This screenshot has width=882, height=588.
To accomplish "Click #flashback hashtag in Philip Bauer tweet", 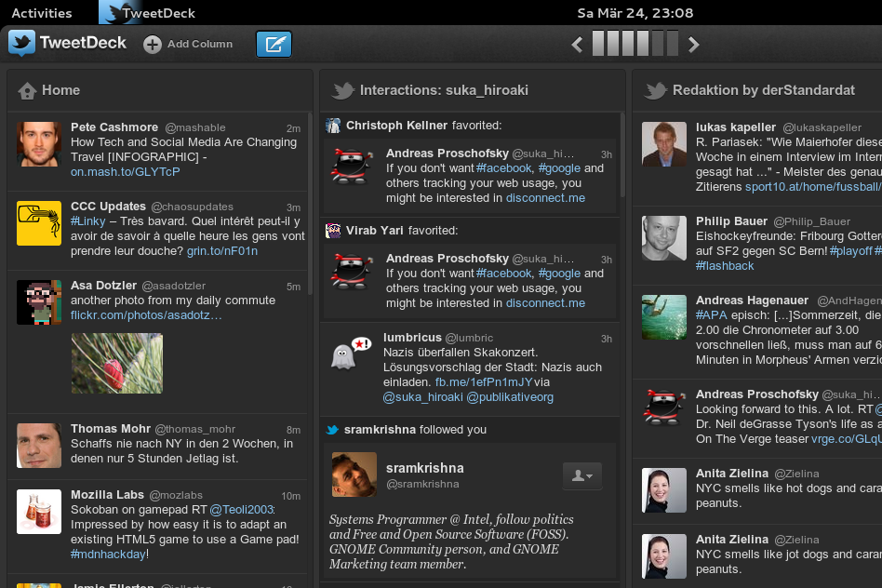I will 725,266.
